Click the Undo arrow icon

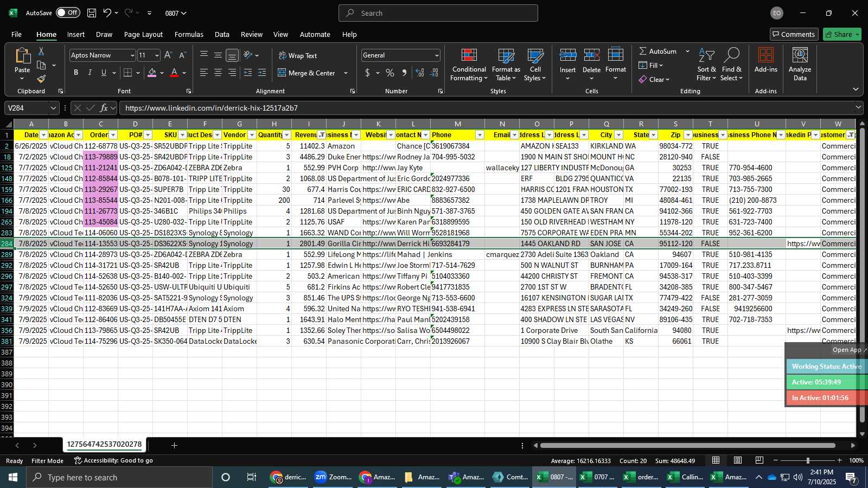pyautogui.click(x=107, y=13)
